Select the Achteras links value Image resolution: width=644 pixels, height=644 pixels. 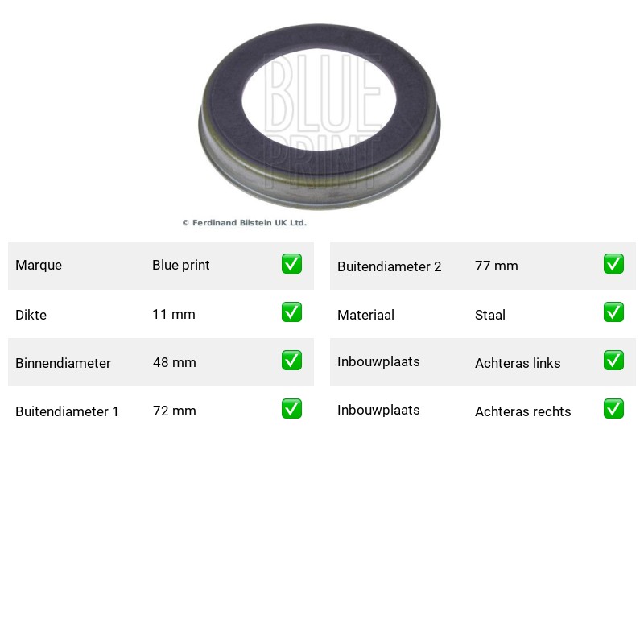coord(518,363)
